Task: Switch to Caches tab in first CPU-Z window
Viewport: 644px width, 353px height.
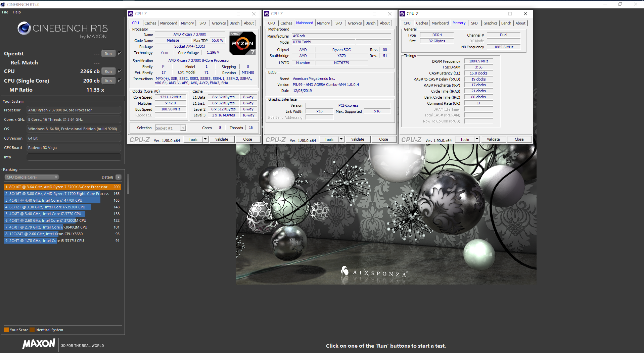Action: 150,23
